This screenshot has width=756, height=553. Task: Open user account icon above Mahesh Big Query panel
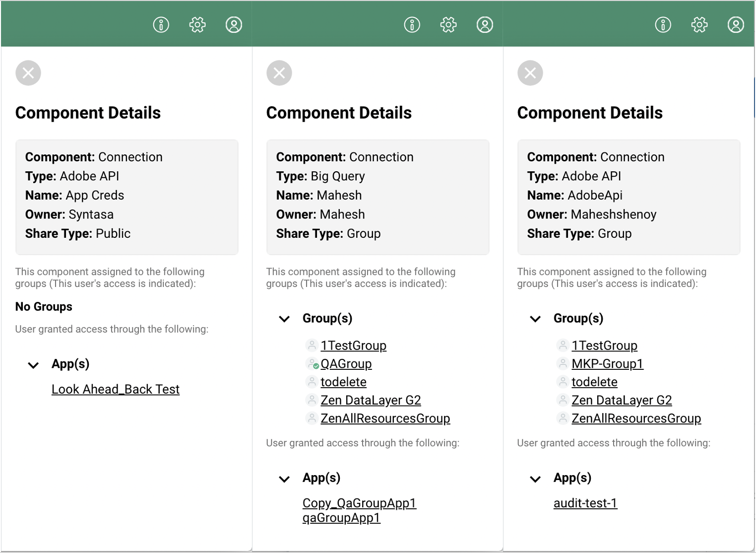(x=485, y=24)
